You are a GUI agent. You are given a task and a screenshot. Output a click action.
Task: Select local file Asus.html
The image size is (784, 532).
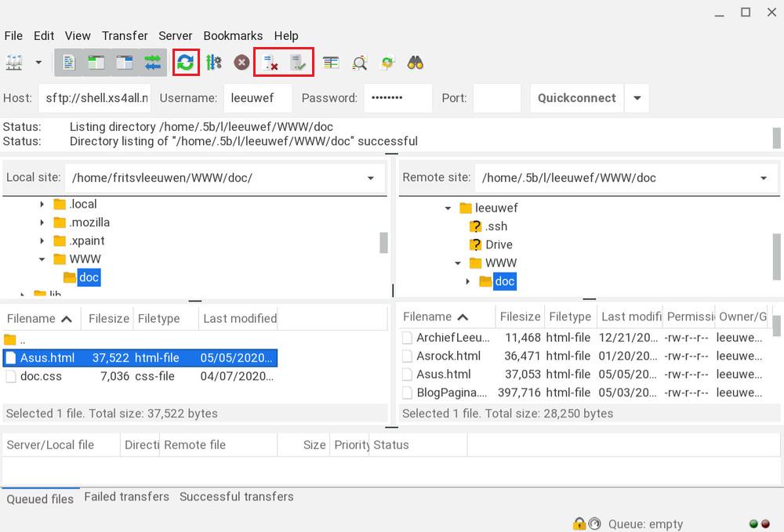click(140, 357)
